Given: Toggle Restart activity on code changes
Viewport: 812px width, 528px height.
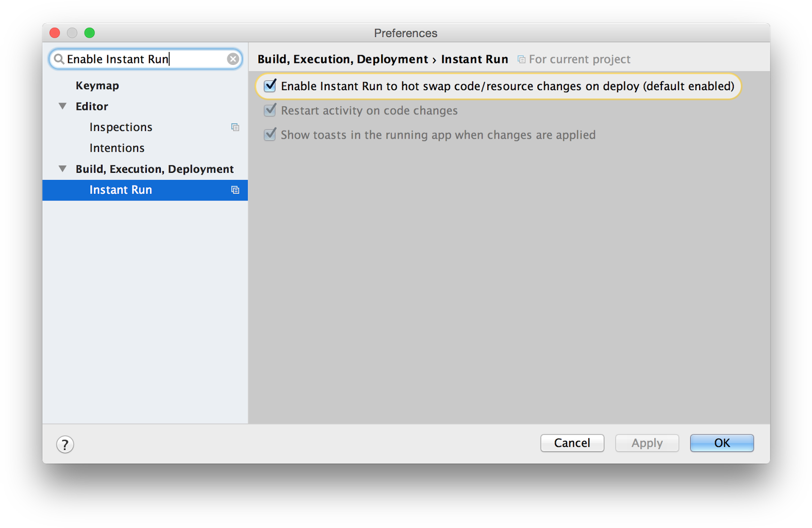Looking at the screenshot, I should pyautogui.click(x=270, y=110).
